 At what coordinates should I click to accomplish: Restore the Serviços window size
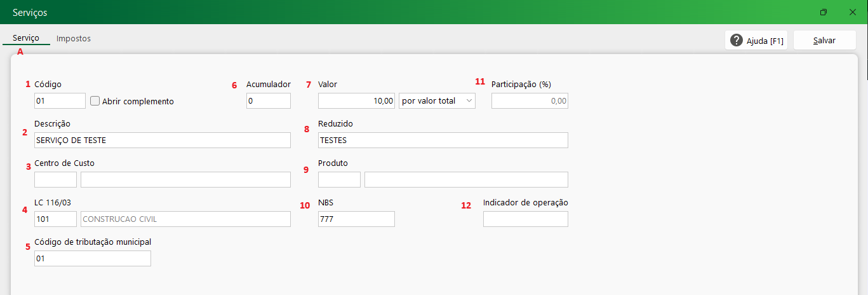click(824, 12)
